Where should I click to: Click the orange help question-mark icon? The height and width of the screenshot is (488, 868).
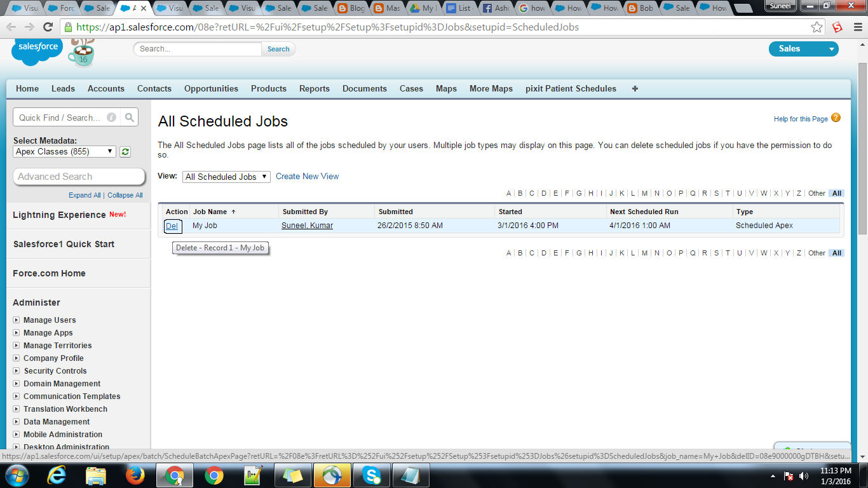point(836,118)
